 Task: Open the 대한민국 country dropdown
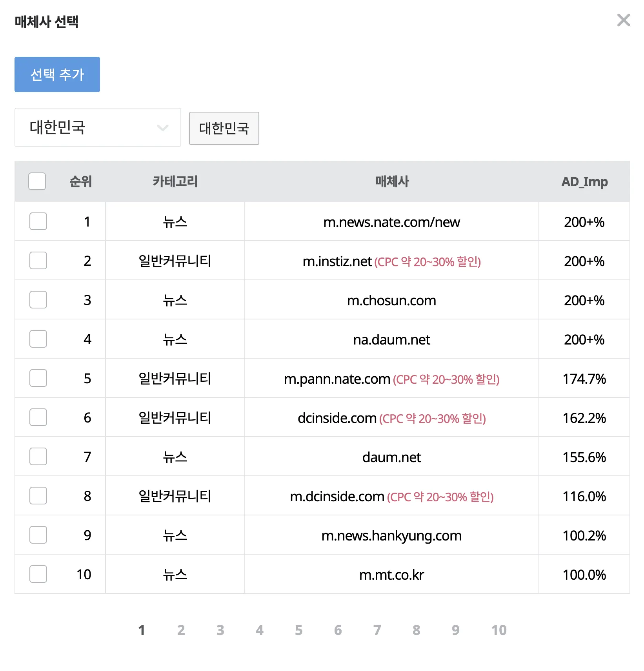pos(98,127)
